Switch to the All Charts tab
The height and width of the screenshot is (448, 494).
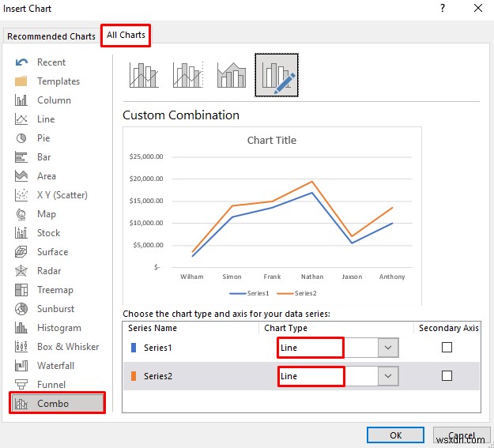(126, 35)
